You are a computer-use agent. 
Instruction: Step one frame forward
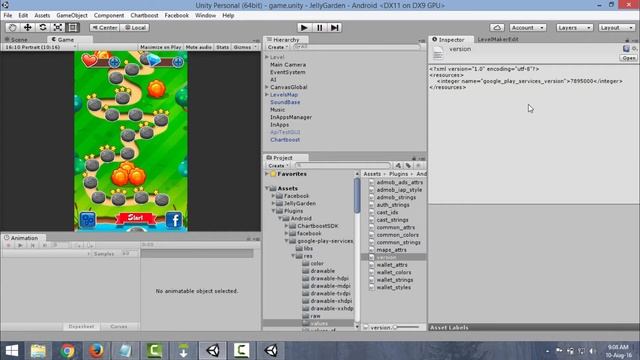click(x=335, y=27)
